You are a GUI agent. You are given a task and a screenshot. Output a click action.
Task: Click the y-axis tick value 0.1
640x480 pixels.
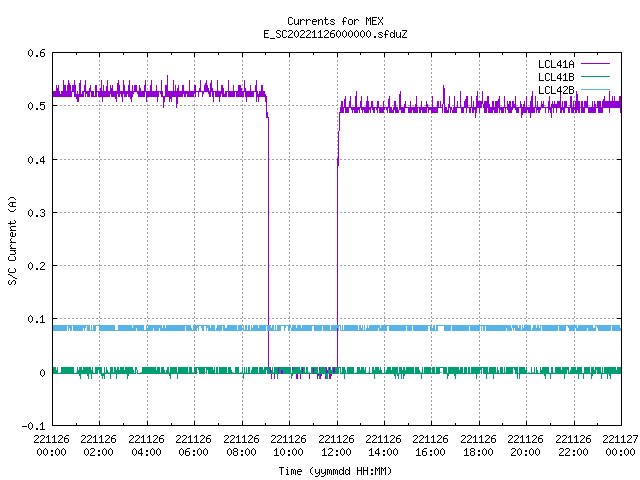[36, 319]
